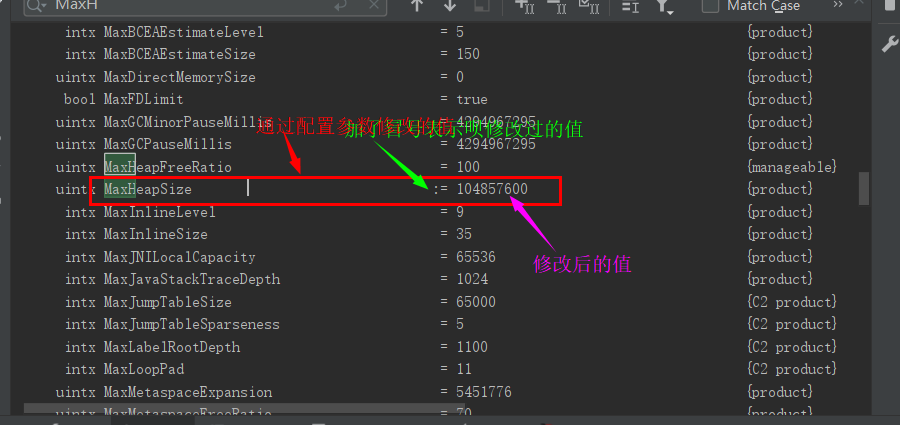Select the MaxJNILocalCapacity text
This screenshot has height=425, width=900.
pos(180,257)
